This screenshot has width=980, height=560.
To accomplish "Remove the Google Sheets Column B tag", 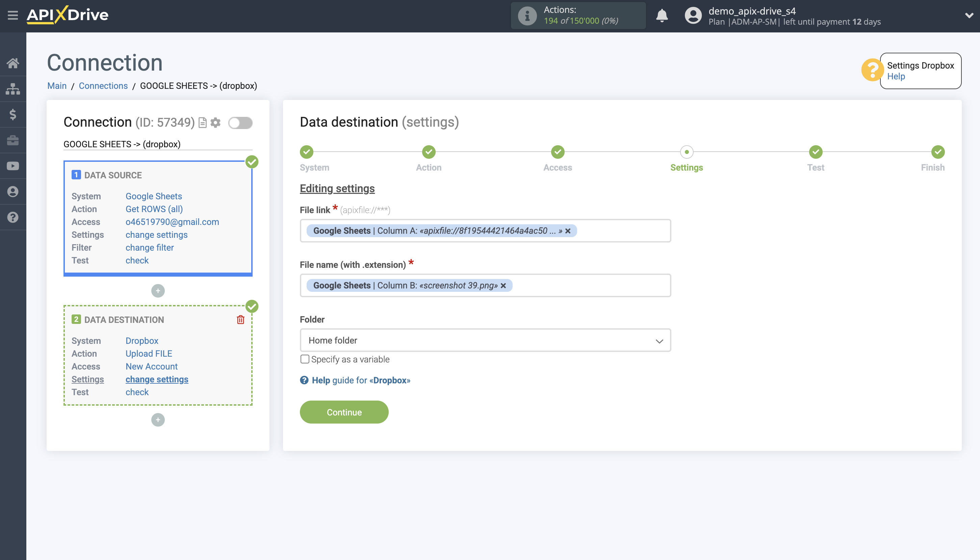I will (503, 285).
